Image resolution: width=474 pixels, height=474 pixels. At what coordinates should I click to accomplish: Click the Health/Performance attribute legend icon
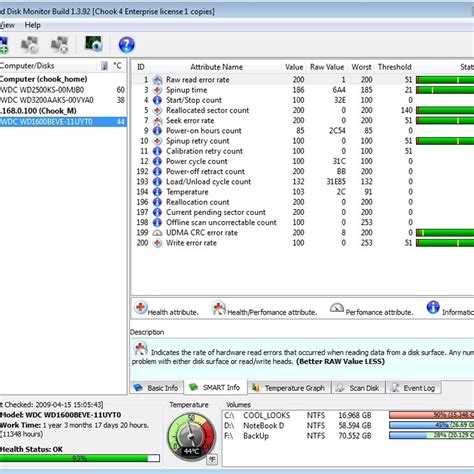219,307
